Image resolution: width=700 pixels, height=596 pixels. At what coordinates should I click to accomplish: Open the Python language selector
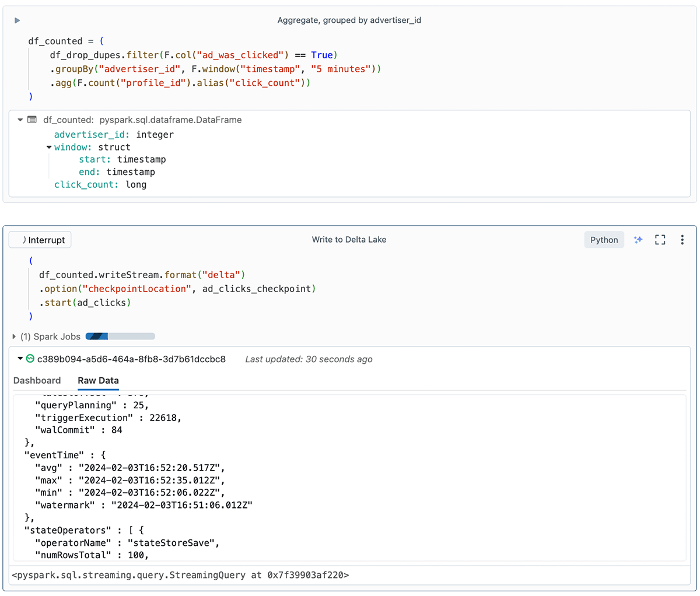pos(604,240)
